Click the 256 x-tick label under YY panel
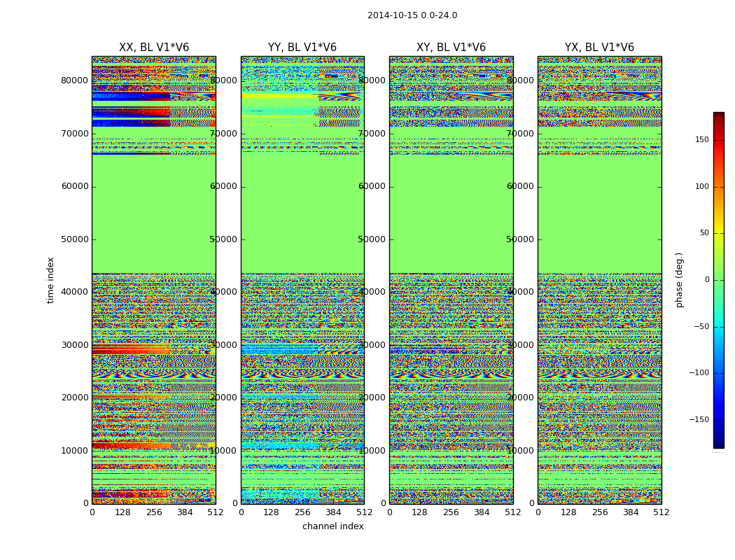Viewport: 735px width, 560px height. tap(302, 512)
